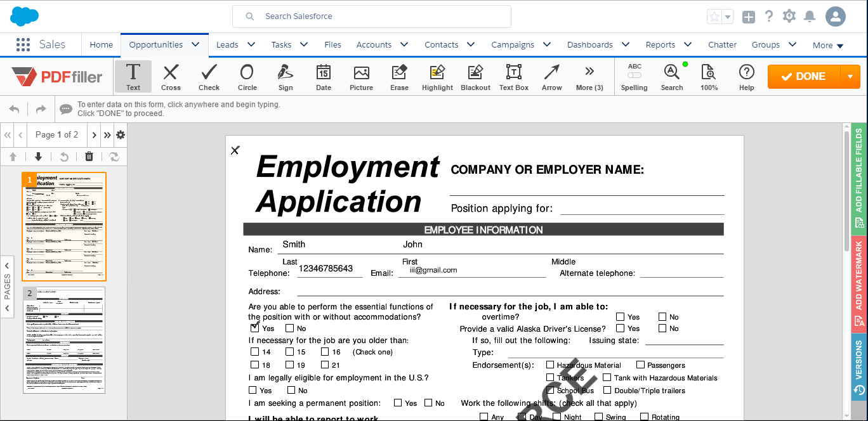
Task: Go to last page double chevron
Action: [x=107, y=134]
